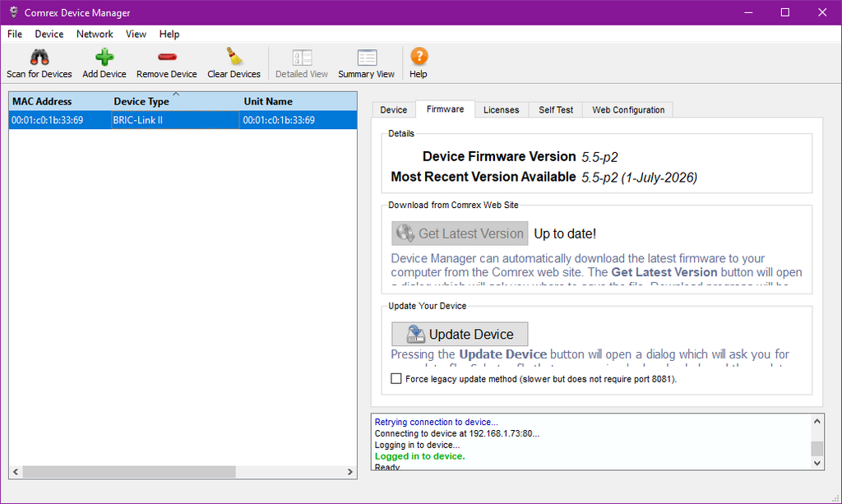Click the red minus Remove Device icon
This screenshot has height=504, width=842.
point(167,57)
